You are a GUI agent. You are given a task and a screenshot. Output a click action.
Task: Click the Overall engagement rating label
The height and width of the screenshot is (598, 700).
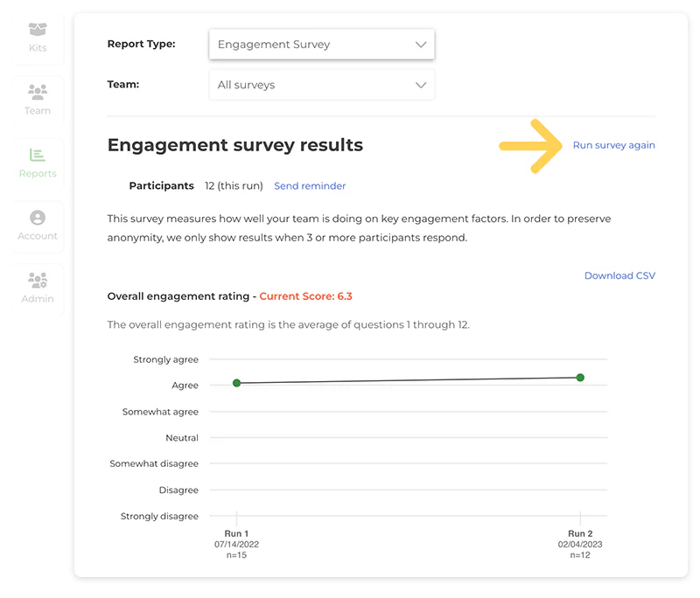tap(178, 296)
